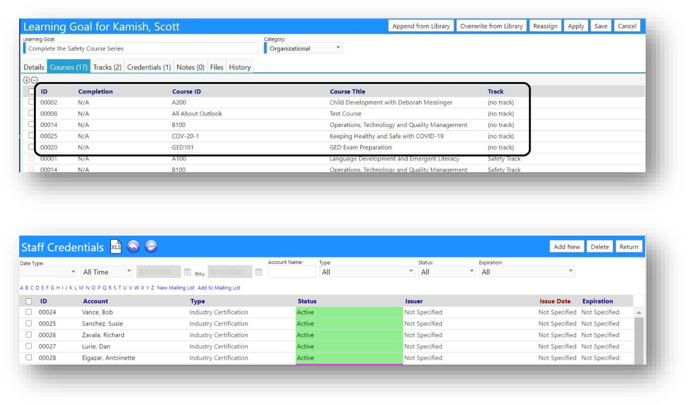Switch to the History tab
Screen dimensions: 687x405
point(240,67)
